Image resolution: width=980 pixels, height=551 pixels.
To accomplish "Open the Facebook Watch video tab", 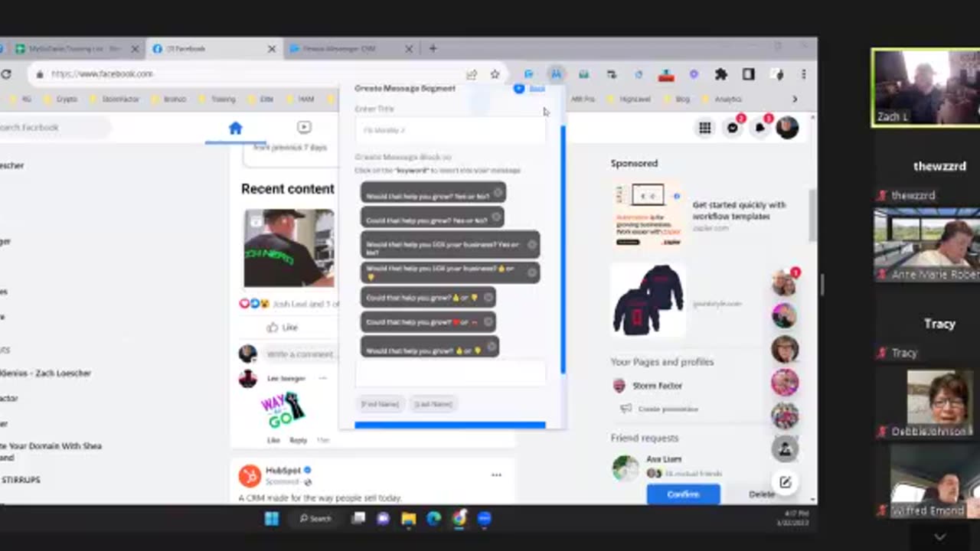I will (304, 128).
